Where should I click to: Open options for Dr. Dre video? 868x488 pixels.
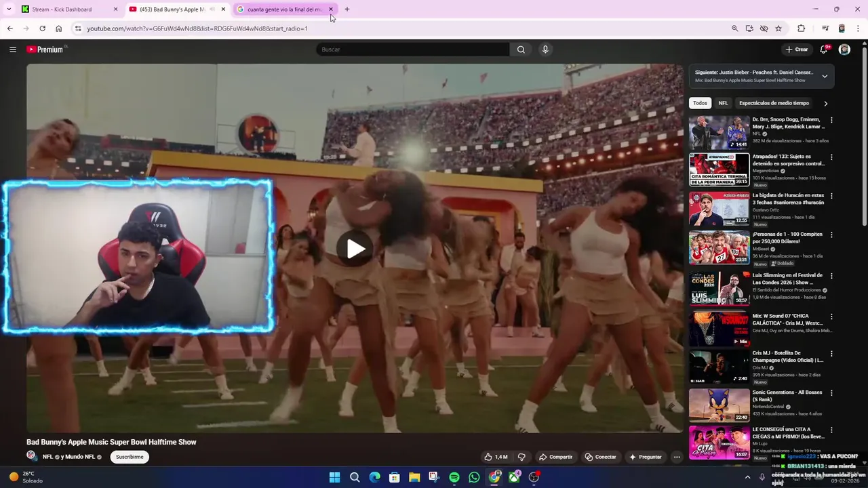coord(831,120)
